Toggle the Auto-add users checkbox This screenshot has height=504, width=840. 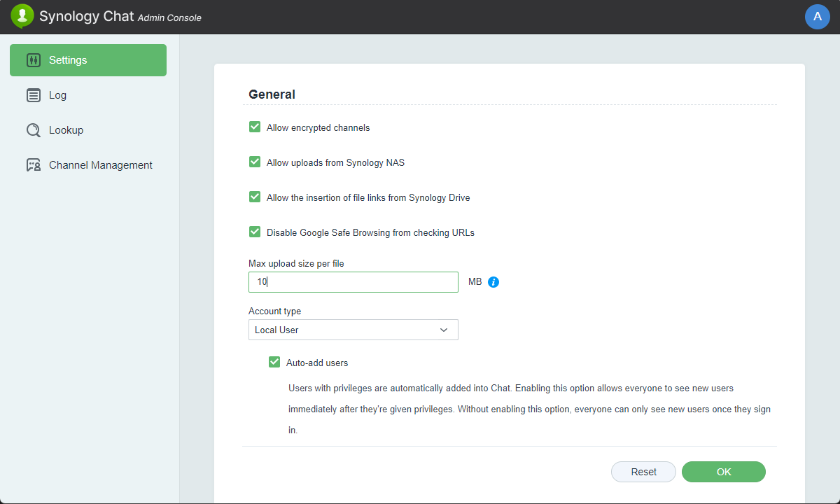[274, 363]
